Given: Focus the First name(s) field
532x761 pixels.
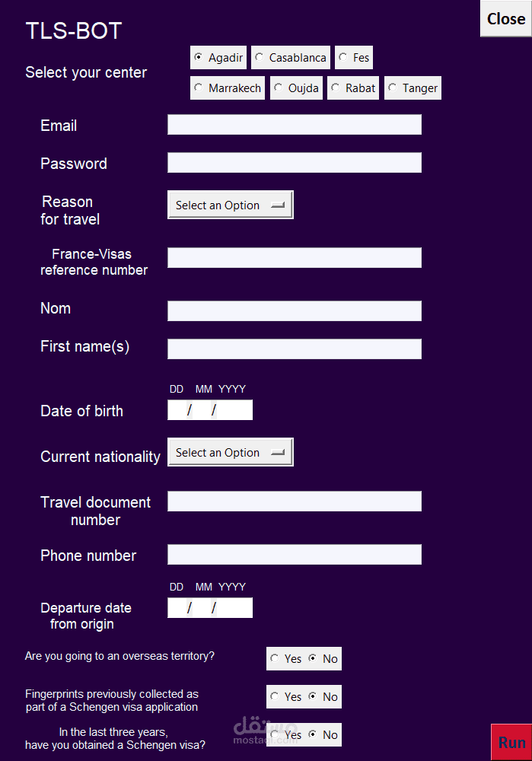Looking at the screenshot, I should tap(294, 349).
